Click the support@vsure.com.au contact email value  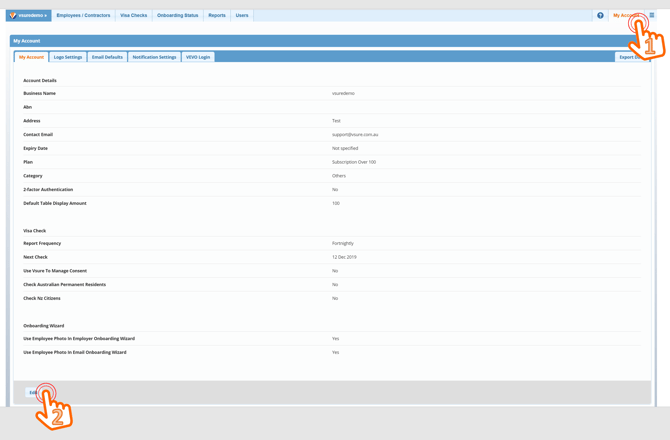(x=355, y=134)
